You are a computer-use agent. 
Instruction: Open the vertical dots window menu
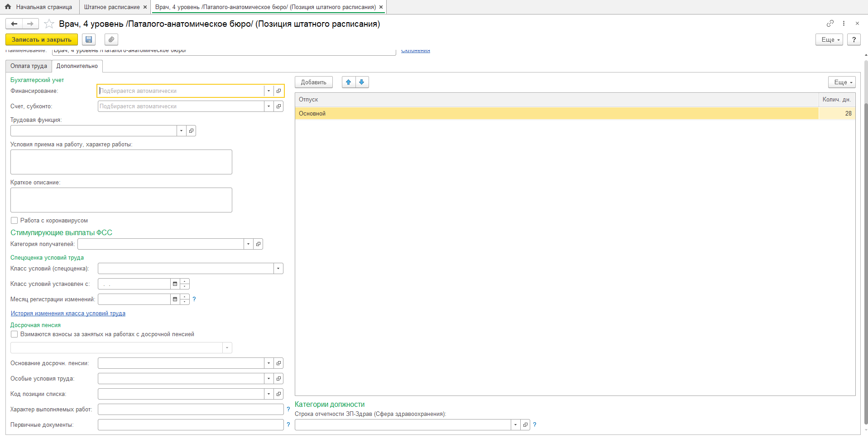coord(844,23)
